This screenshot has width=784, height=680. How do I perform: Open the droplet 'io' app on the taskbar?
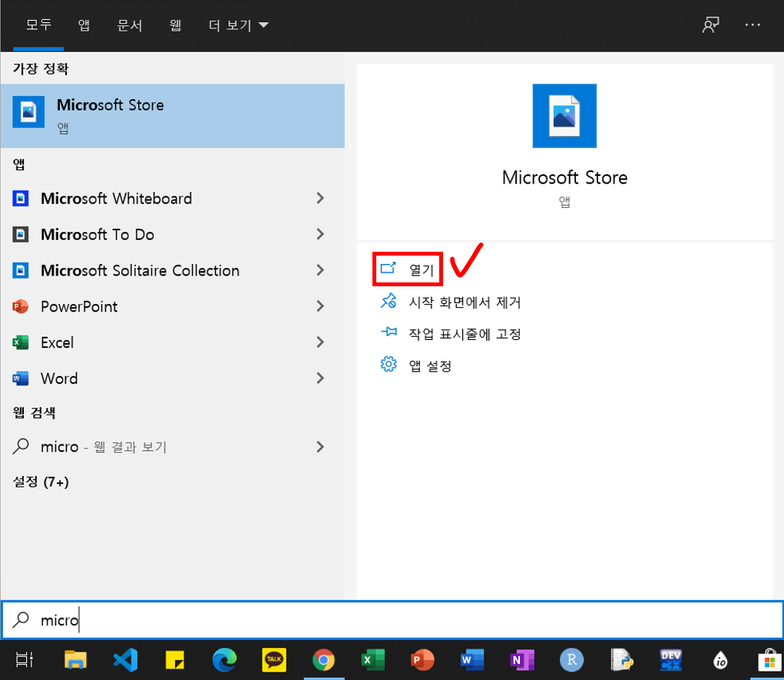click(720, 660)
